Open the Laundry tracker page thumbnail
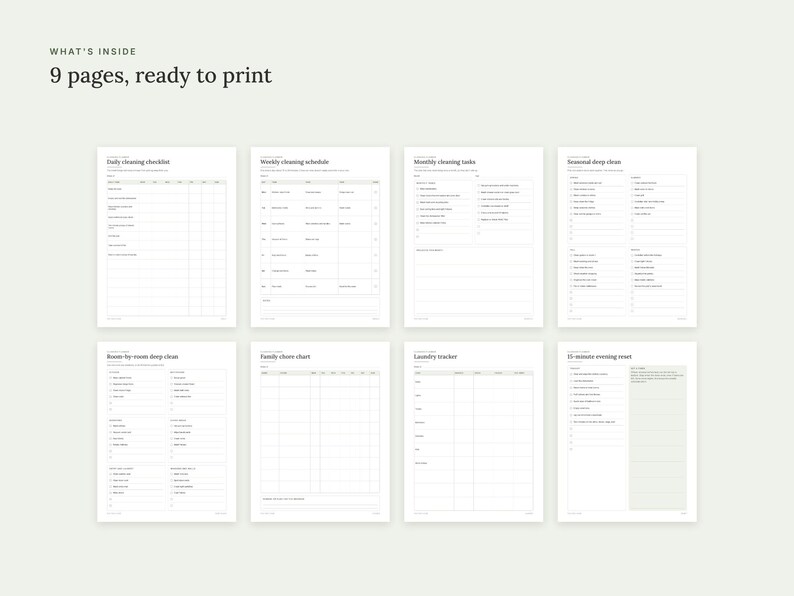Viewport: 794px width, 596px height. point(473,432)
